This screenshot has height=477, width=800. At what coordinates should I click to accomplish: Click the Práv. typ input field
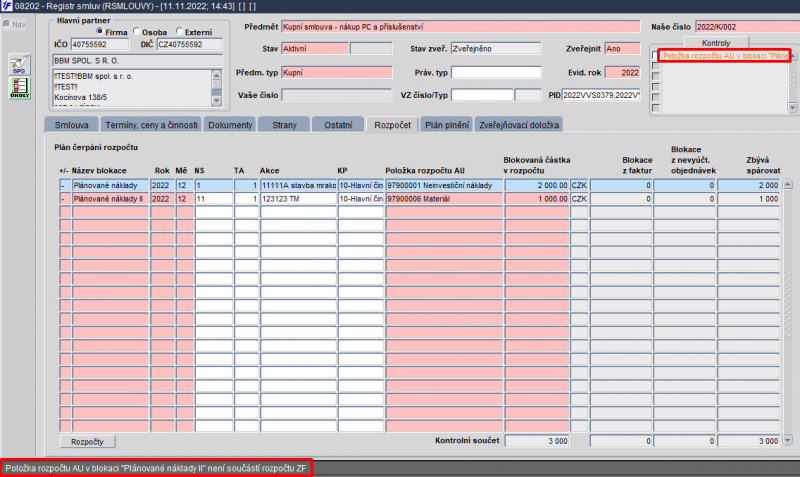pos(496,73)
